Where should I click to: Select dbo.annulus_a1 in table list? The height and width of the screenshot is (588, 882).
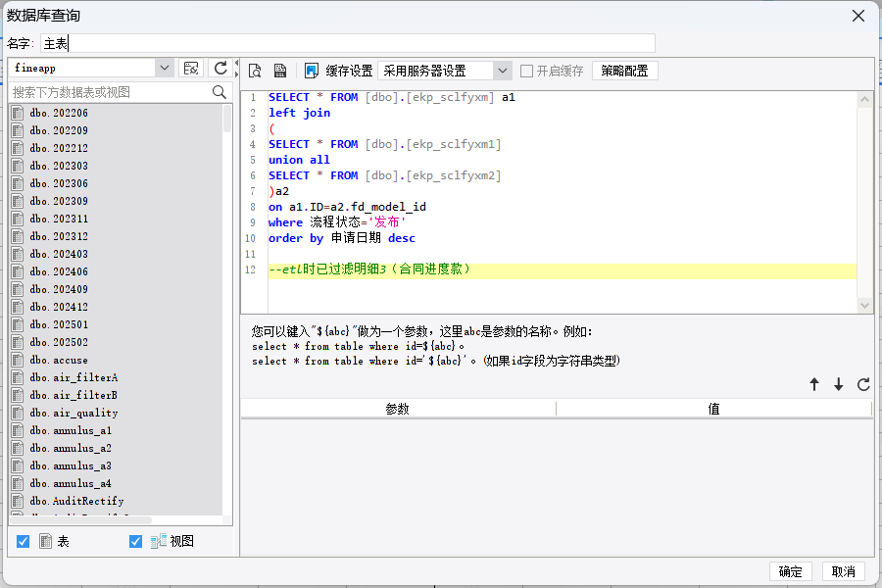[71, 430]
